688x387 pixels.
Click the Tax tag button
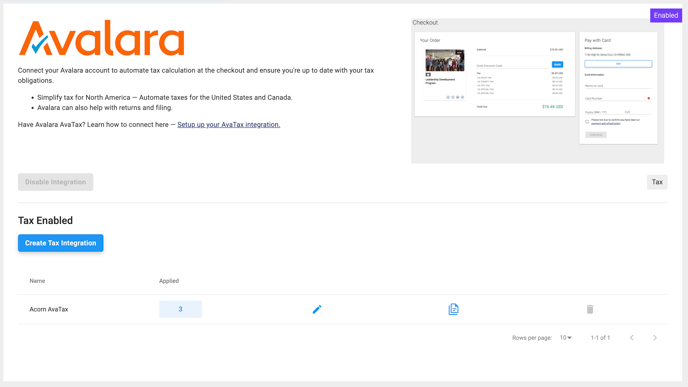pyautogui.click(x=657, y=182)
